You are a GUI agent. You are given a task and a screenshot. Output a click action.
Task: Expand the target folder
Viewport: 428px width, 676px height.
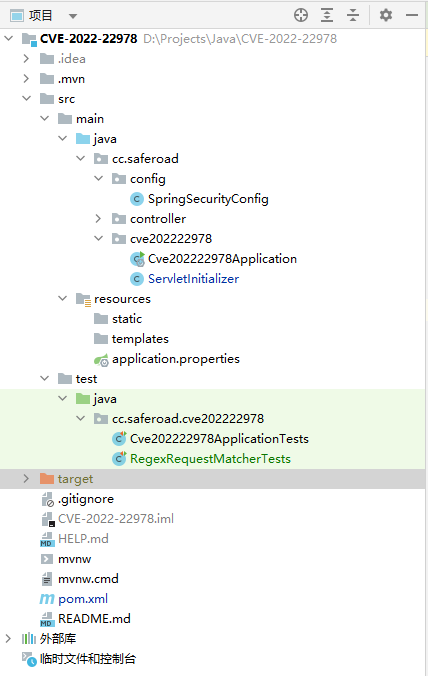[x=26, y=479]
